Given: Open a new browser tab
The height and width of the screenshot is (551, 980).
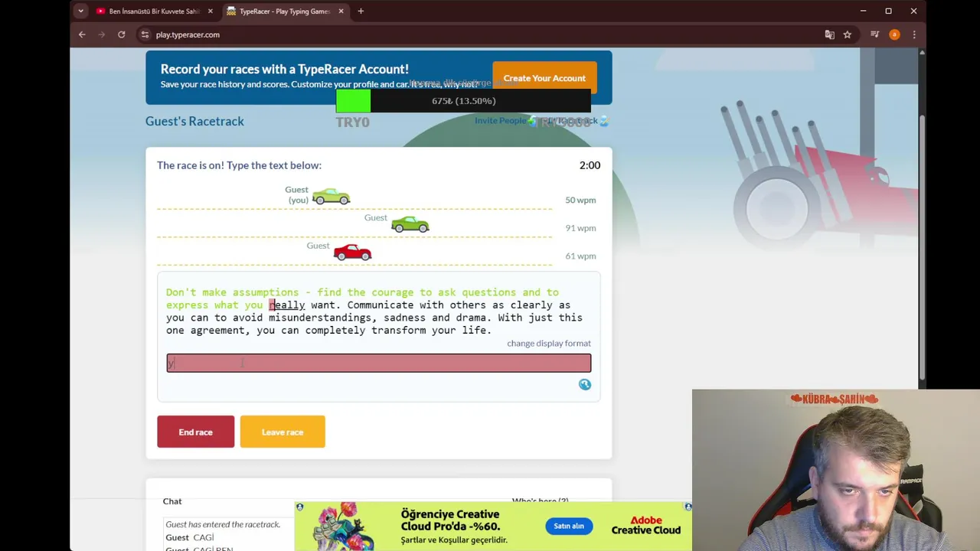Looking at the screenshot, I should click(361, 11).
